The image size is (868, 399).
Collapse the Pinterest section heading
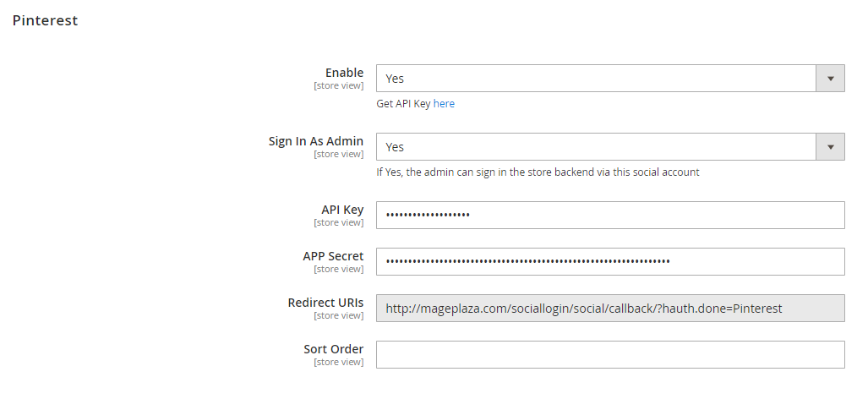pos(46,20)
